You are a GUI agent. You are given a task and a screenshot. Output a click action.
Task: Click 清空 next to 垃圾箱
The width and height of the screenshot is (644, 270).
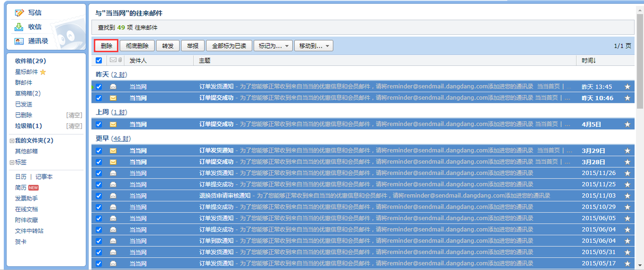click(74, 126)
